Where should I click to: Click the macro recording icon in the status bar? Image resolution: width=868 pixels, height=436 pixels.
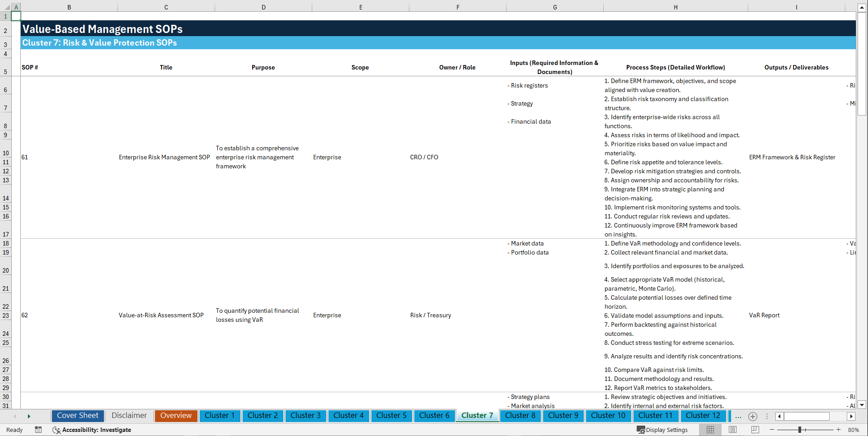tap(38, 430)
